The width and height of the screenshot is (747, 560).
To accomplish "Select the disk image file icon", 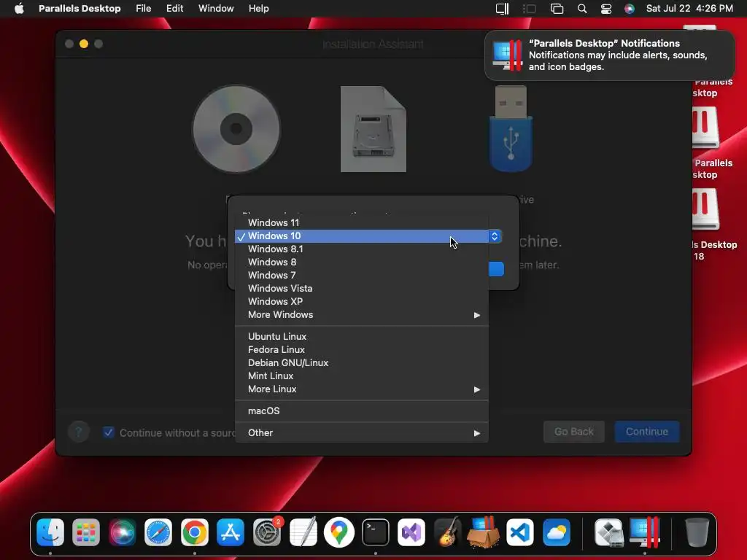I will coord(373,129).
